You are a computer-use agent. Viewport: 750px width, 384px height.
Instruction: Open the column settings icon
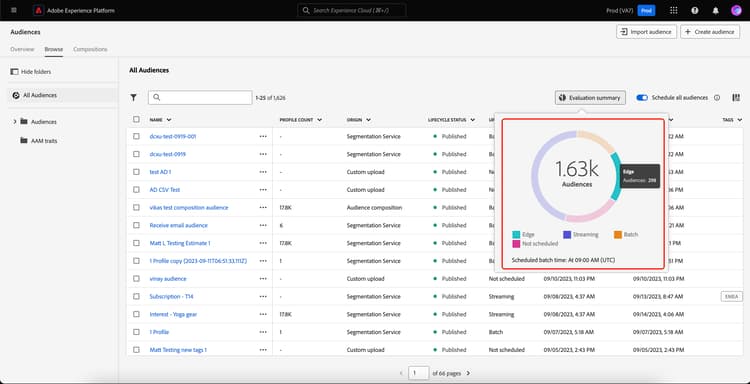click(x=736, y=98)
